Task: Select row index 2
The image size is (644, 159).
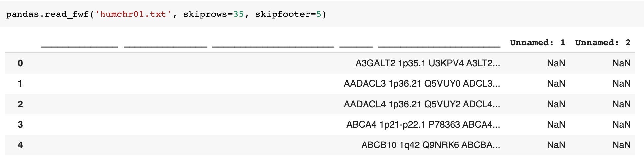Action: 20,104
